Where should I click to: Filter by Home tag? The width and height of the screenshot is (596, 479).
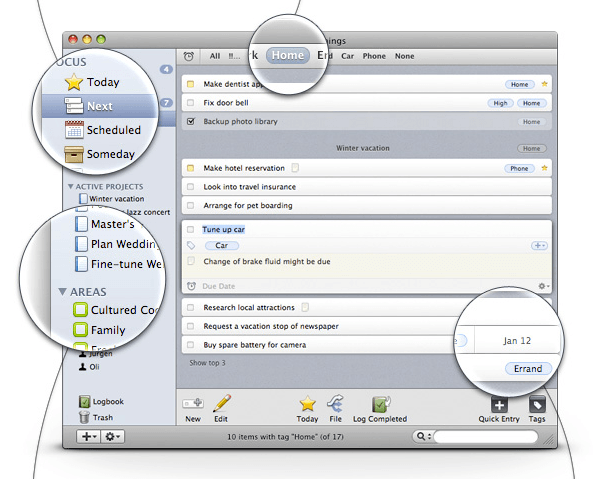pos(287,56)
